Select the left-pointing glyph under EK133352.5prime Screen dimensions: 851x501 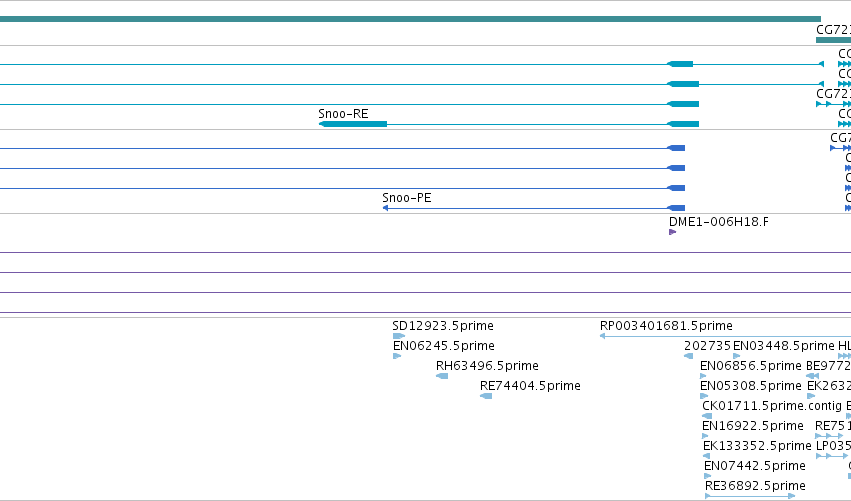707,456
